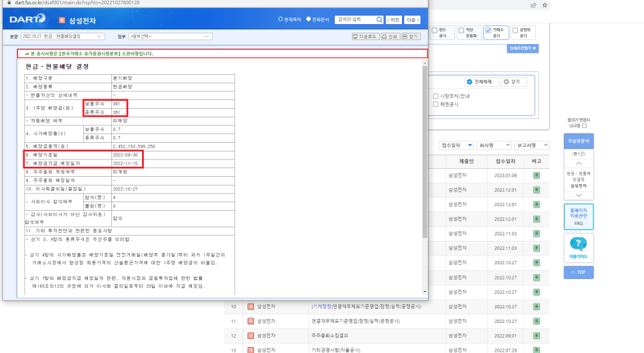Click red 유 icon in row 12
The height and width of the screenshot is (353, 644).
click(x=251, y=336)
